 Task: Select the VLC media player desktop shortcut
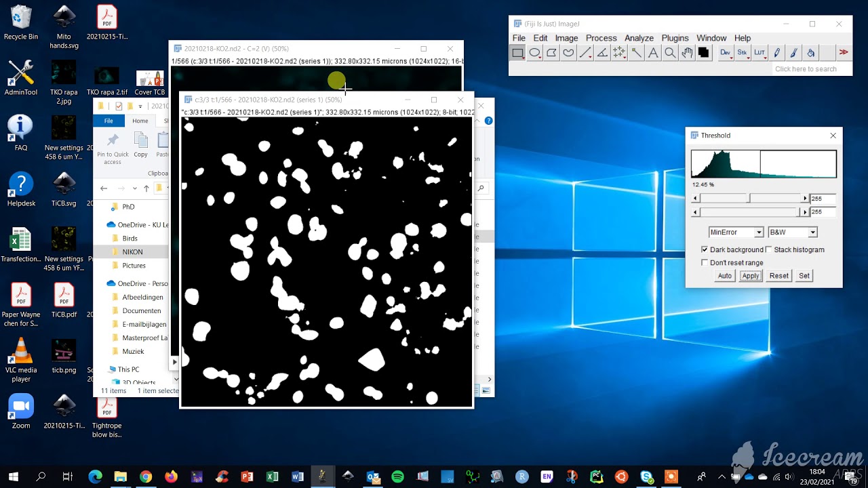(x=21, y=359)
